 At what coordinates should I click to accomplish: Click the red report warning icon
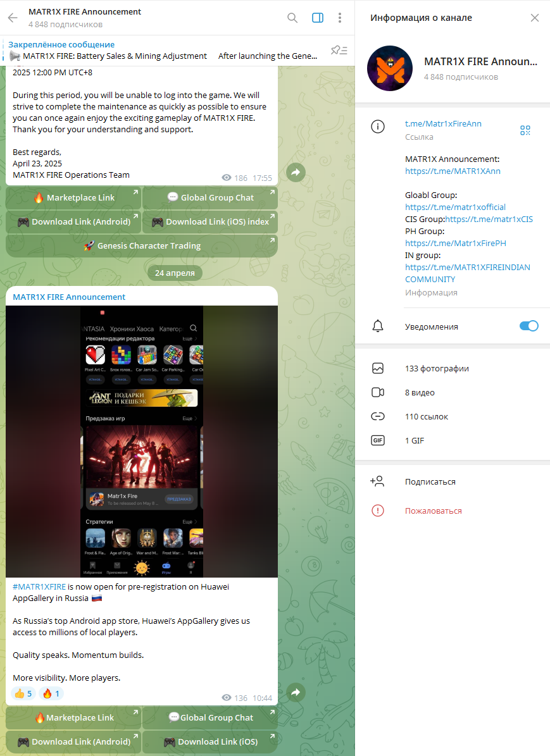(378, 511)
